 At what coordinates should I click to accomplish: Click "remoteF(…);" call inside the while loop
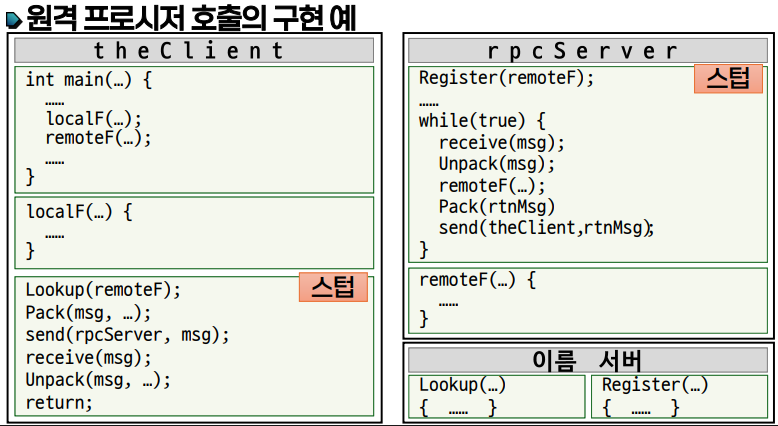coord(492,186)
